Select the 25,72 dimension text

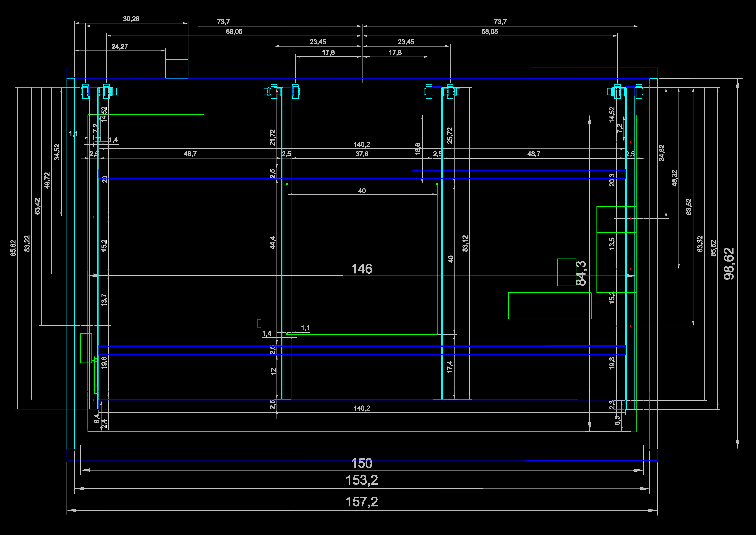coord(450,136)
